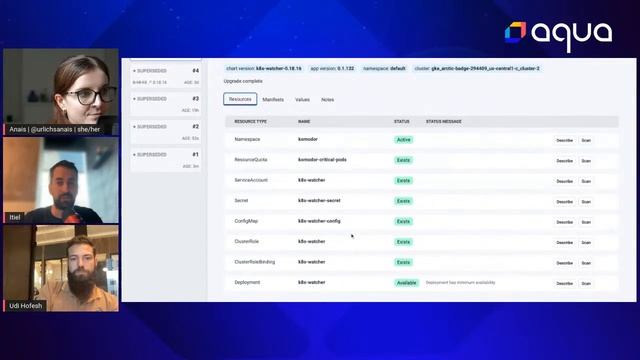Describe the ClusterRoleBinding k8s-watcher
The height and width of the screenshot is (360, 640).
coord(564,263)
